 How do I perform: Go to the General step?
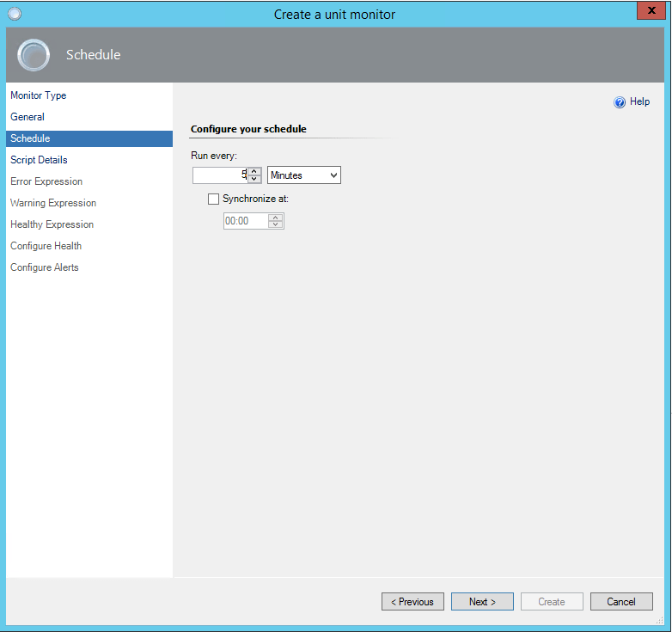pos(27,117)
